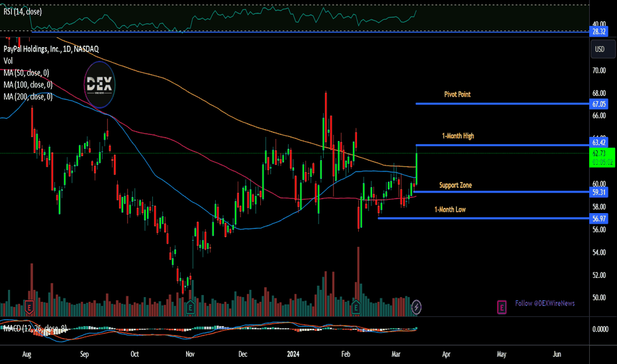Open the USD currency selector
The width and height of the screenshot is (617, 364).
coord(602,49)
